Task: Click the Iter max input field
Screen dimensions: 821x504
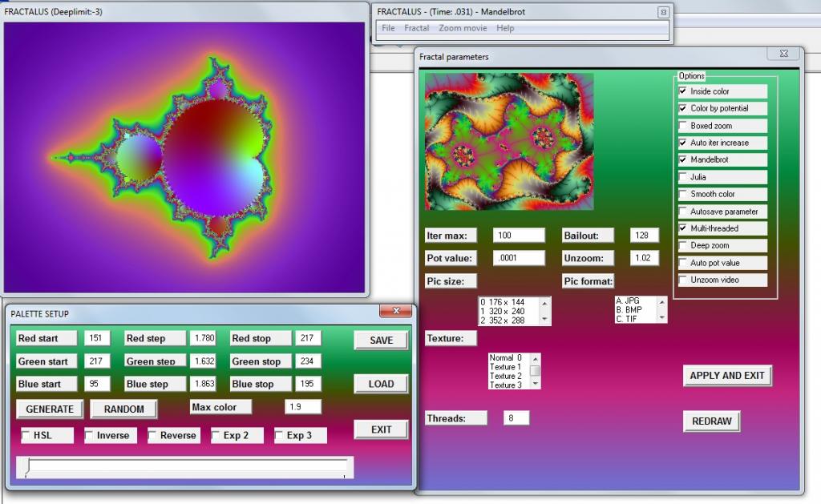Action: tap(518, 235)
